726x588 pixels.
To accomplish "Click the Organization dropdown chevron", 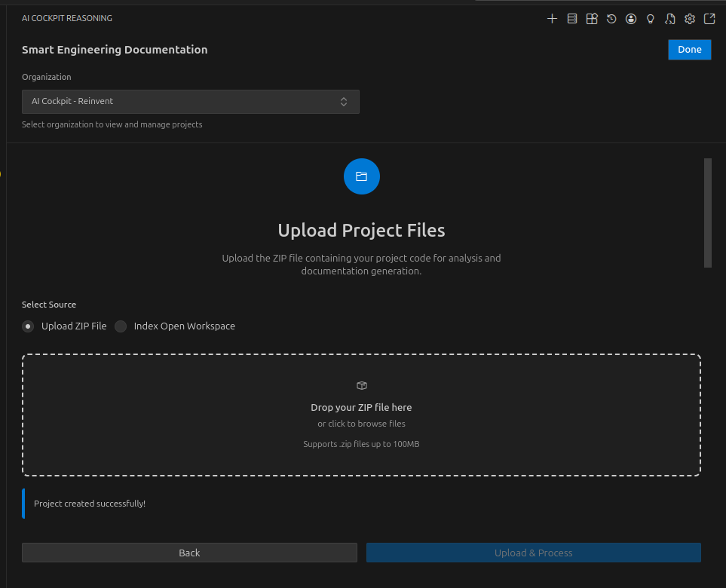I will click(x=344, y=101).
